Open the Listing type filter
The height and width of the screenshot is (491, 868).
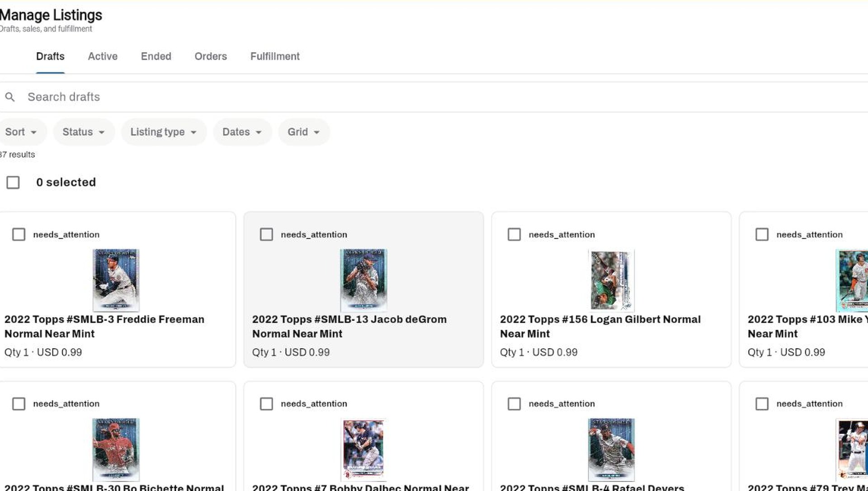point(164,132)
